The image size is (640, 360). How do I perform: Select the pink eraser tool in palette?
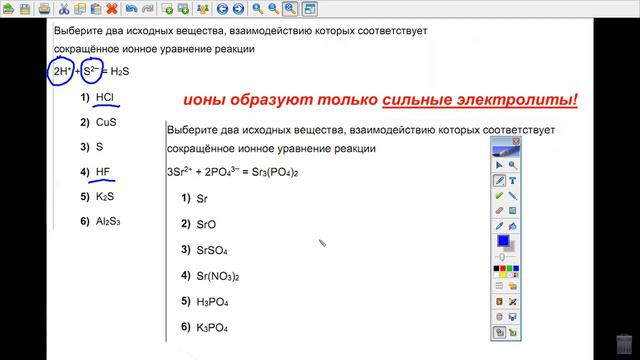tap(499, 211)
